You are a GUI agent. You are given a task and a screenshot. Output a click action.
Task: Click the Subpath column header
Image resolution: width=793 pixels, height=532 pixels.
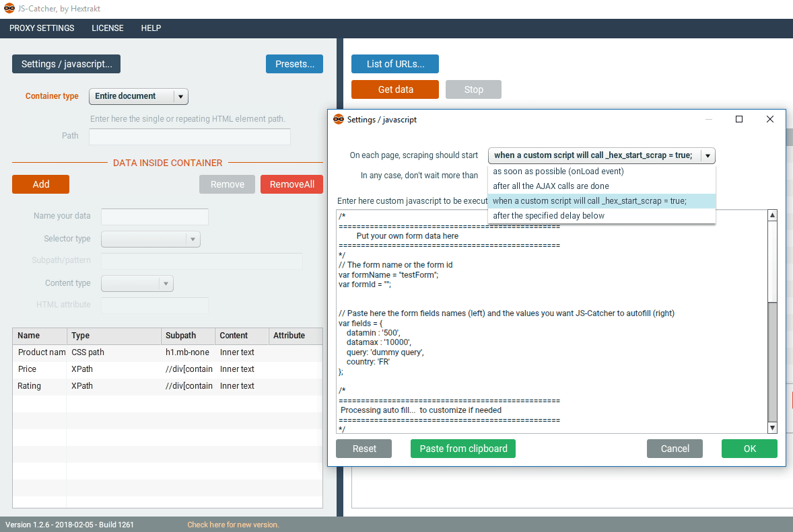[x=188, y=336]
